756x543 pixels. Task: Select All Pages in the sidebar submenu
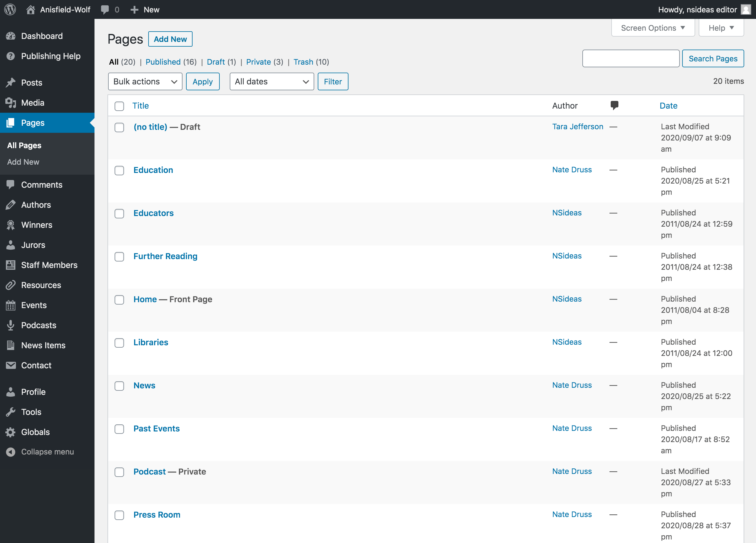coord(24,145)
